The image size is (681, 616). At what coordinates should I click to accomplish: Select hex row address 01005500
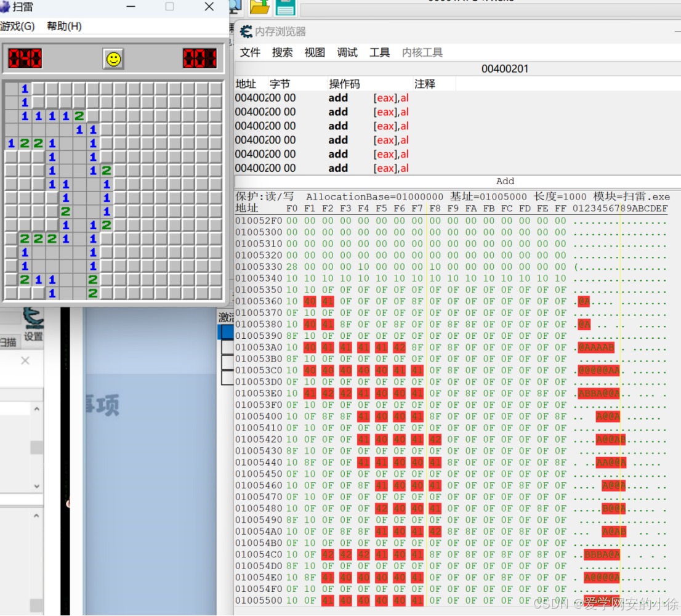[x=259, y=601]
